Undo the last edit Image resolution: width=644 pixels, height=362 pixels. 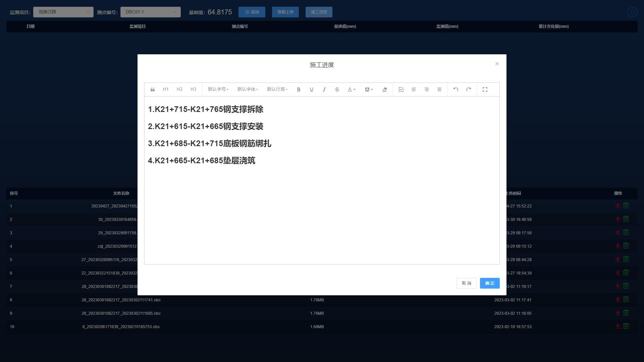(455, 89)
